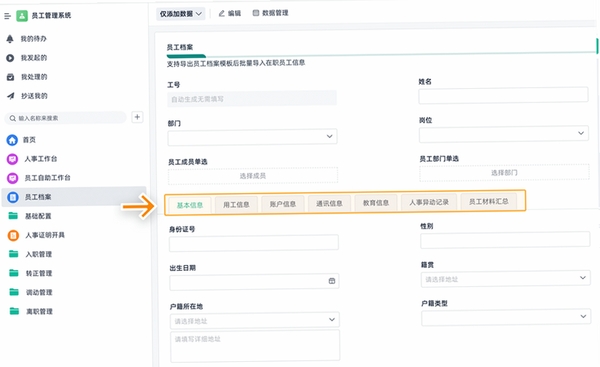Click the 出生日期 date field
The image size is (600, 367).
click(254, 282)
